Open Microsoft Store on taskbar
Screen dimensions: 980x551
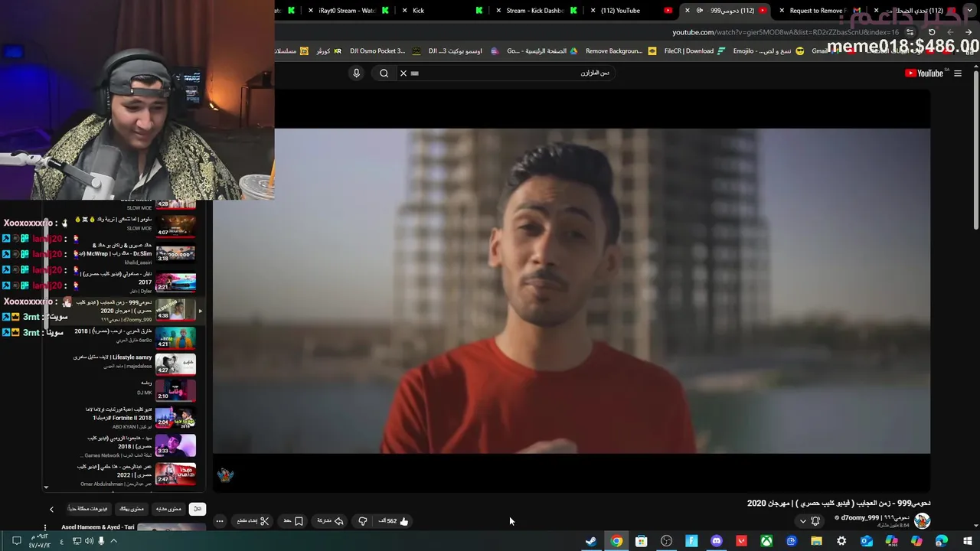tap(642, 541)
